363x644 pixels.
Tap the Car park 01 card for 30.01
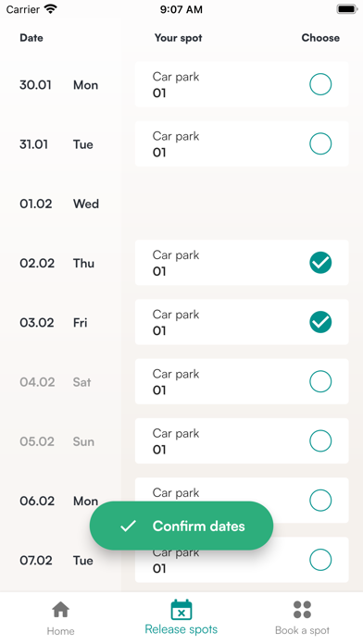(x=242, y=84)
